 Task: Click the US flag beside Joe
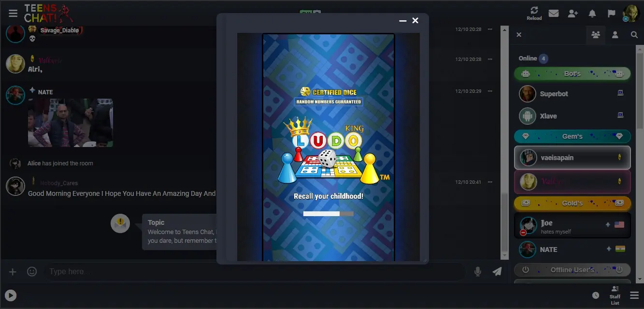(x=619, y=225)
